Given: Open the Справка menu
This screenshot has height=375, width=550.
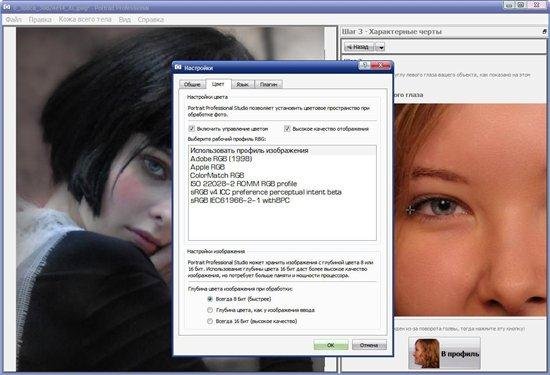Looking at the screenshot, I should (151, 20).
